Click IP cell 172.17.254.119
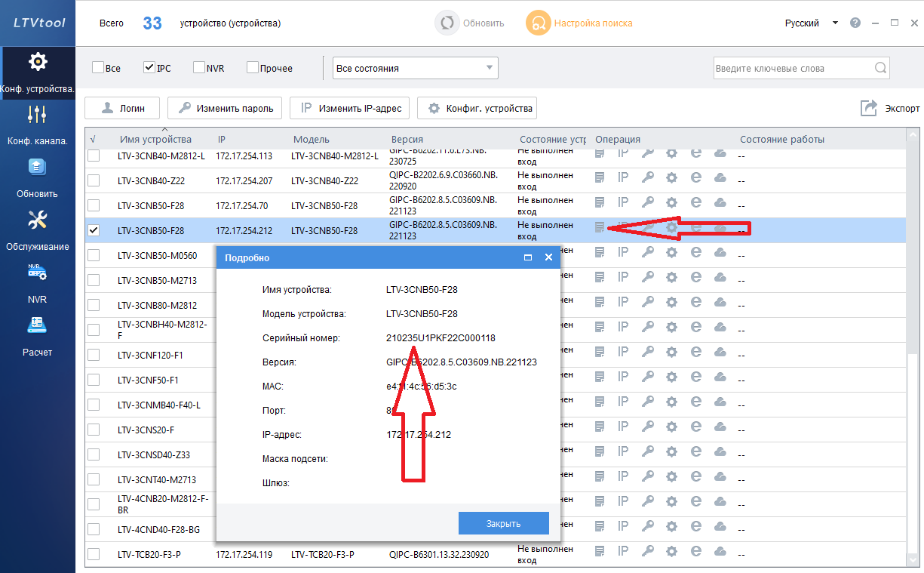The width and height of the screenshot is (924, 573). click(x=244, y=554)
